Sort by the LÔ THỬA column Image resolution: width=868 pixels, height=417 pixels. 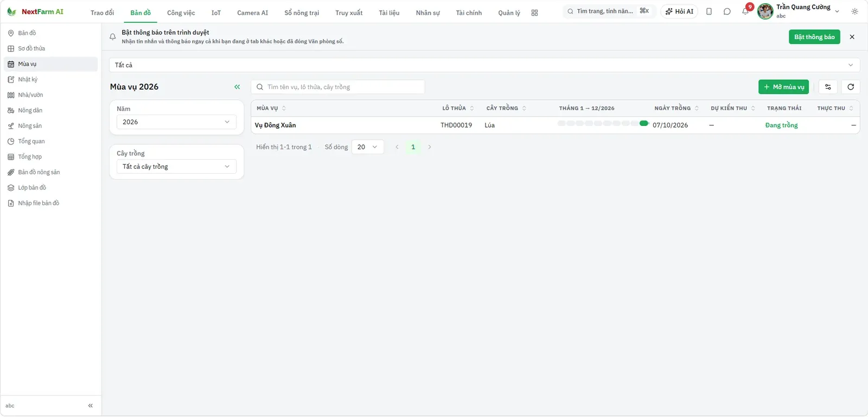[458, 108]
